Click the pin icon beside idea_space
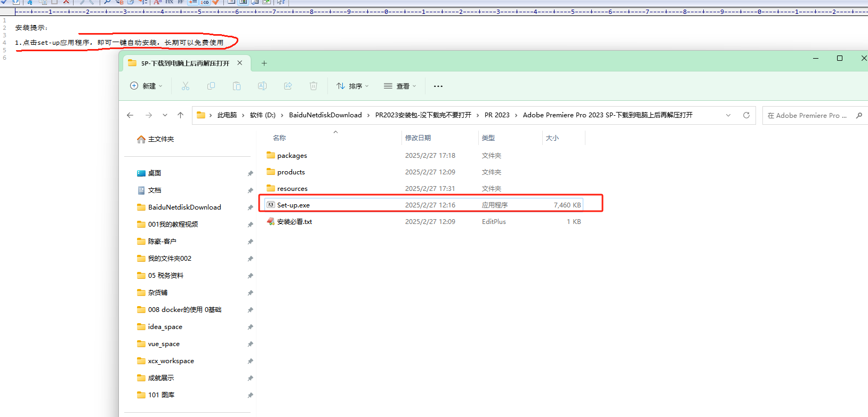The height and width of the screenshot is (417, 868). point(250,327)
